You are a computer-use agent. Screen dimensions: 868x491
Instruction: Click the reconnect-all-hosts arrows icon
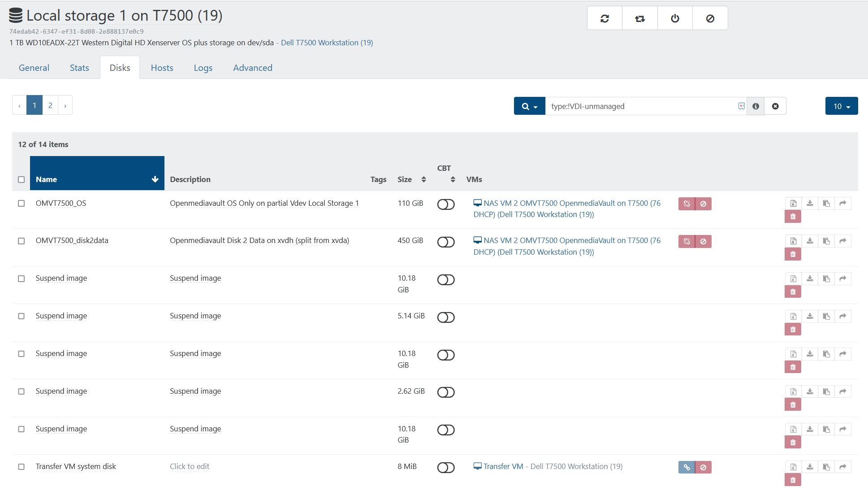[639, 18]
